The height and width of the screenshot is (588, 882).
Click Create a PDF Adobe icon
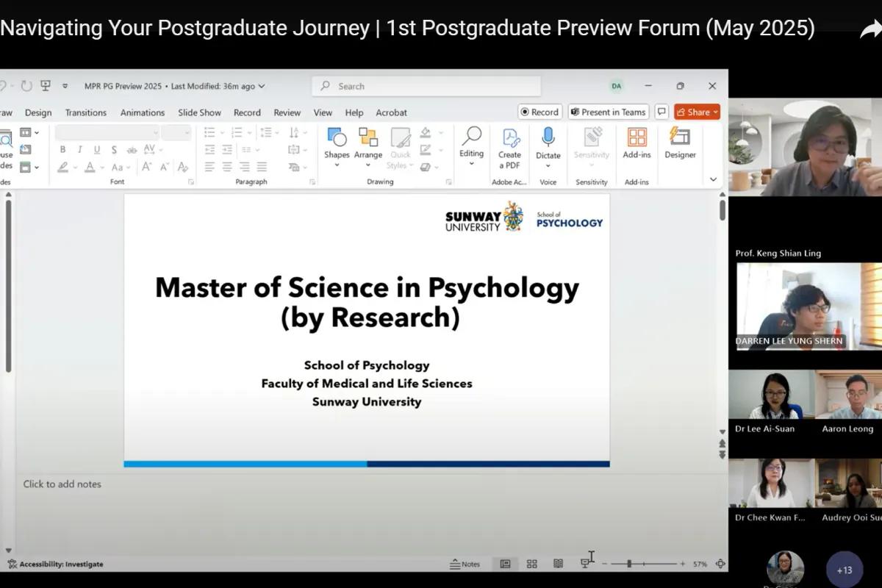tap(510, 137)
